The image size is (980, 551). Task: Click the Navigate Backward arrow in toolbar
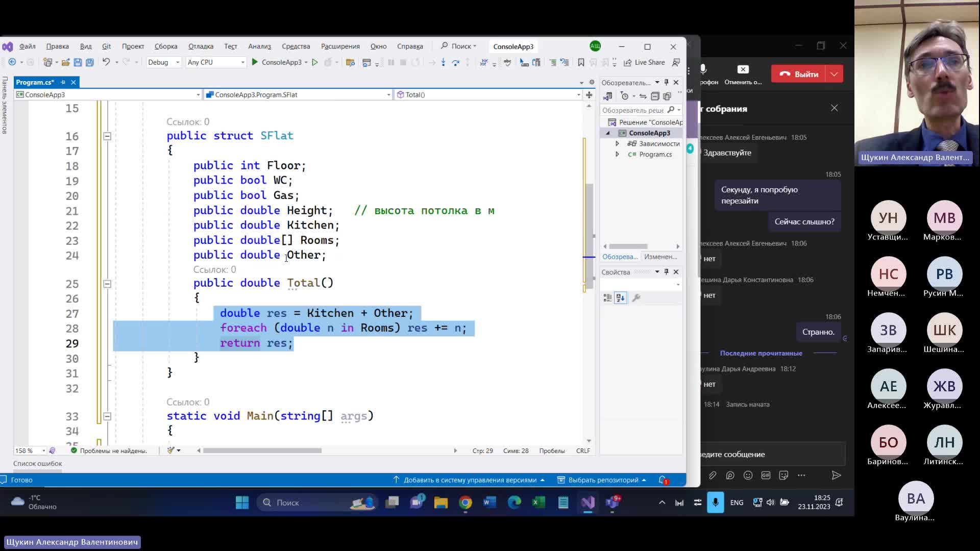tap(12, 62)
